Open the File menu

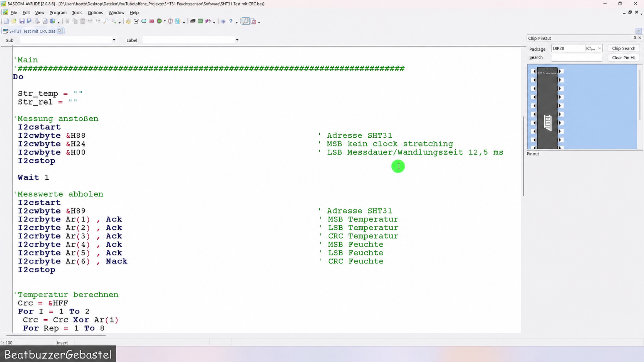(x=13, y=13)
